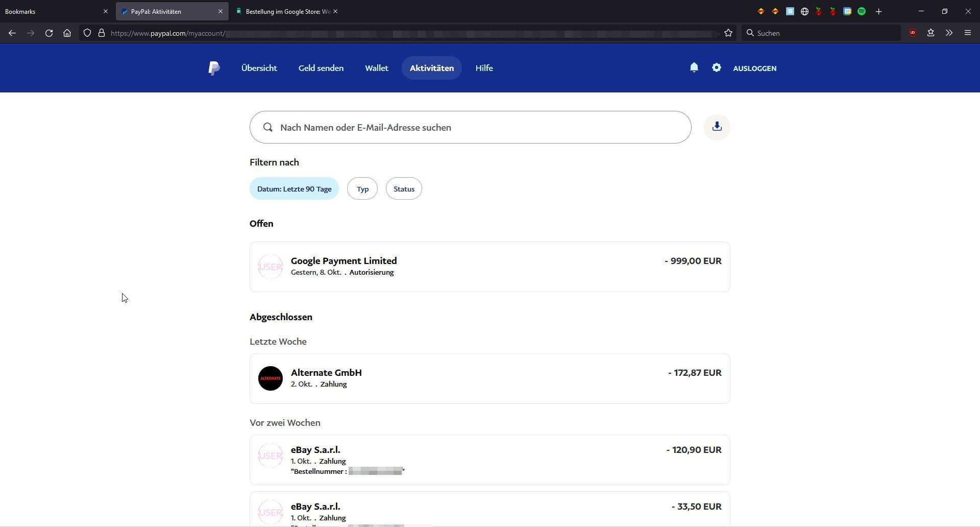Viewport: 980px width, 527px height.
Task: Open the notifications bell
Action: 694,67
